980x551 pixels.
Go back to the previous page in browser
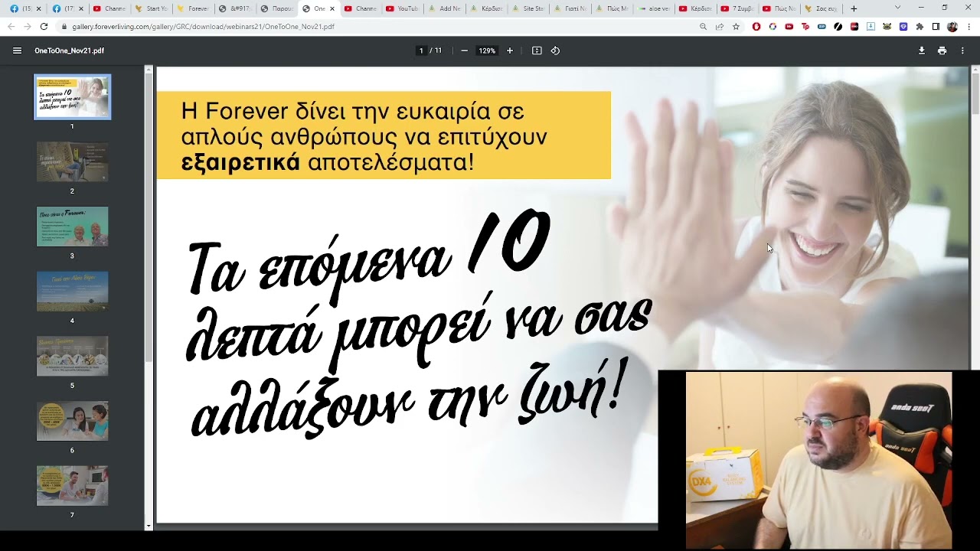[x=11, y=26]
